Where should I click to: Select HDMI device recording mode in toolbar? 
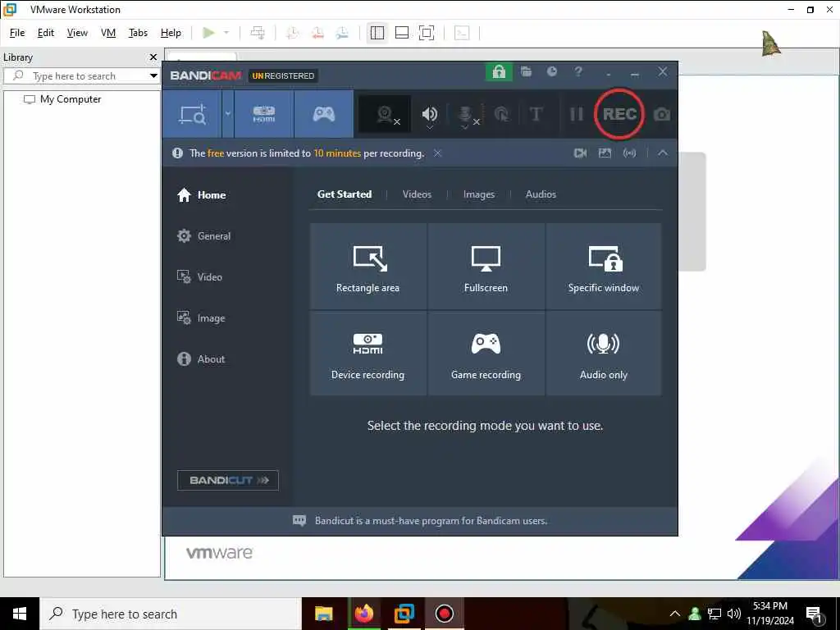pos(264,114)
